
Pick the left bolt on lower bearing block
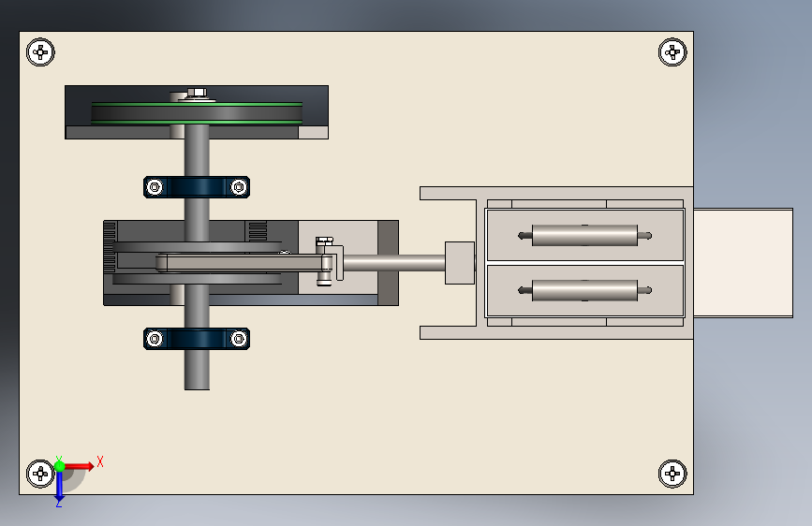(155, 339)
